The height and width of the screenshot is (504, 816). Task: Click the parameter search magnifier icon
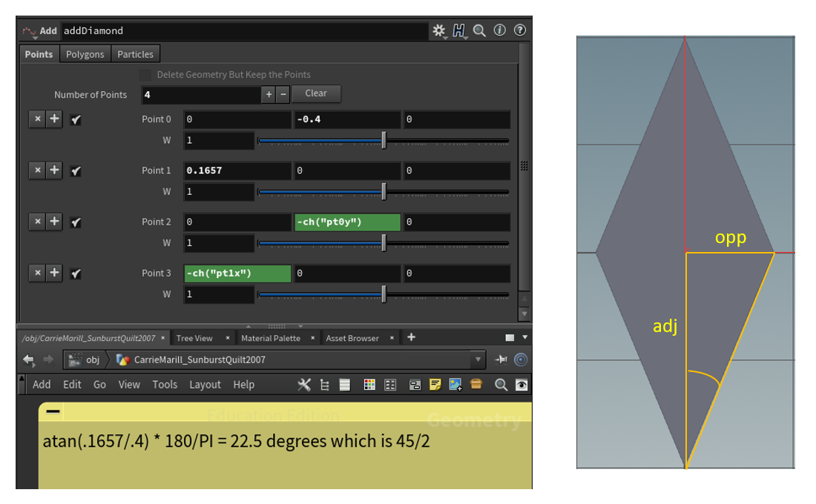coord(480,30)
